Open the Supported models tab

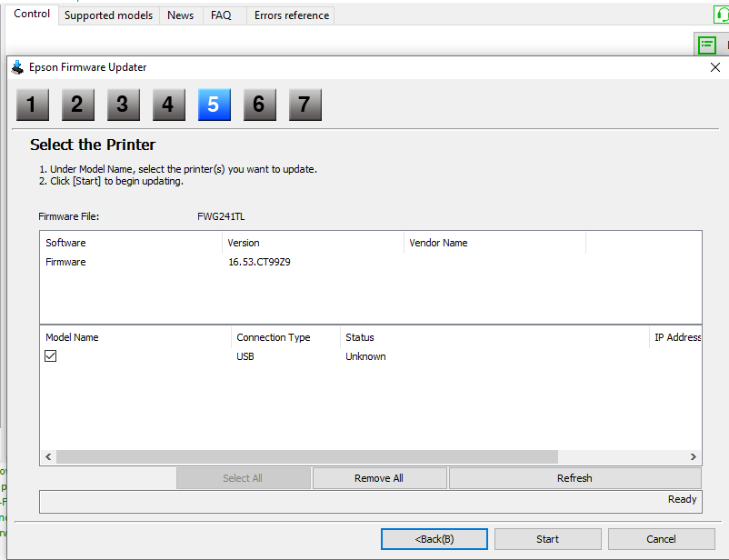tap(109, 15)
